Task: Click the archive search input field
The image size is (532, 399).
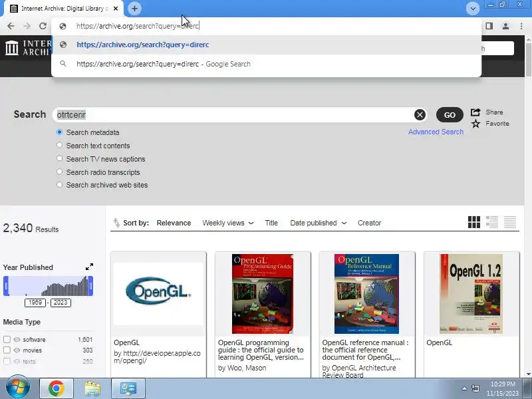Action: (234, 114)
